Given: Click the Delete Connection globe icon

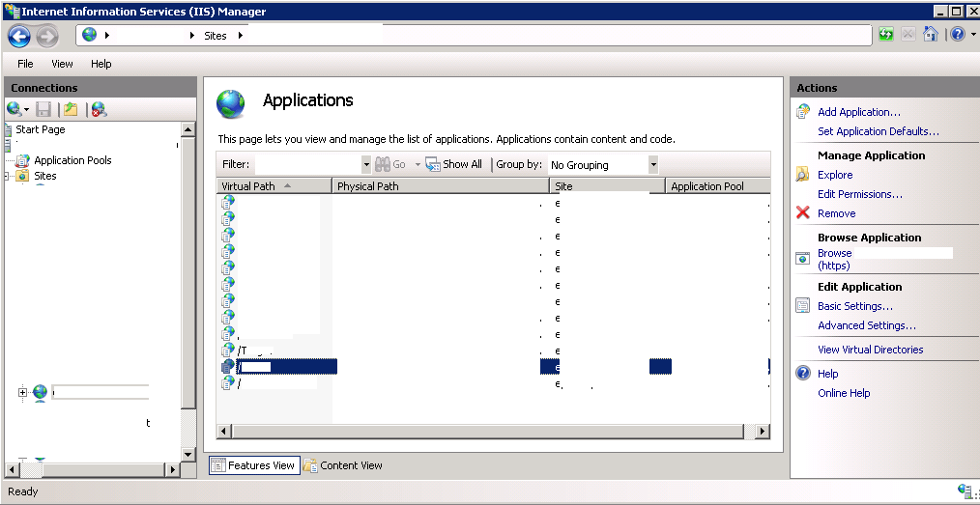Looking at the screenshot, I should pos(98,109).
